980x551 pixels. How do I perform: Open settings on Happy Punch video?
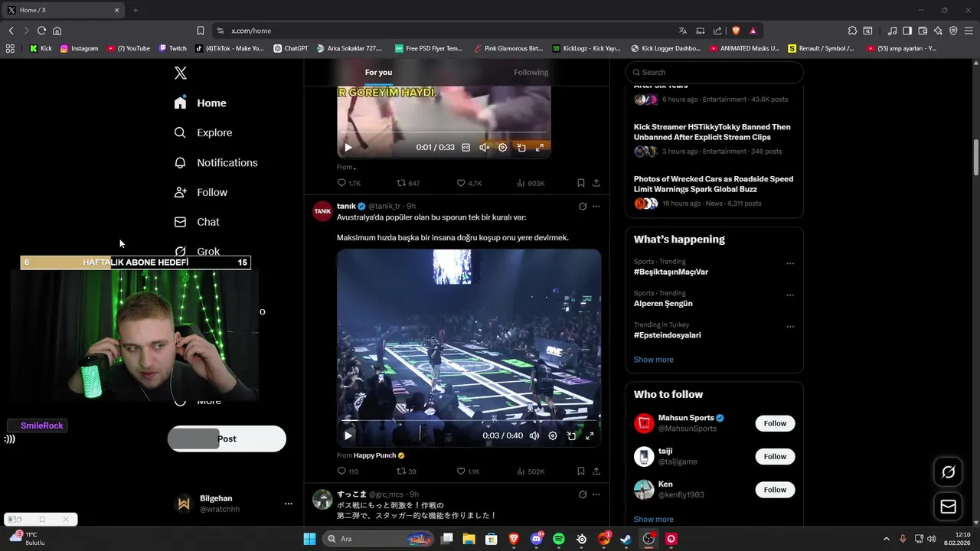coord(553,435)
